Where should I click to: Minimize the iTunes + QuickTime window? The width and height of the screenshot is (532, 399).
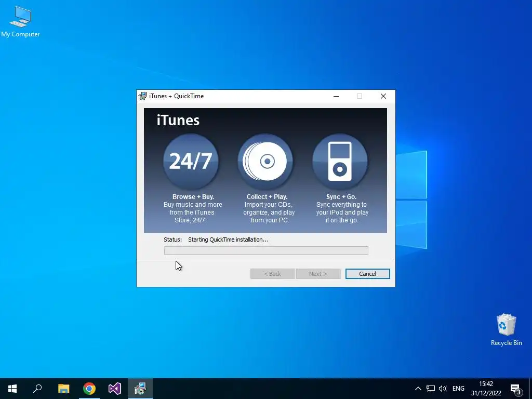(336, 96)
